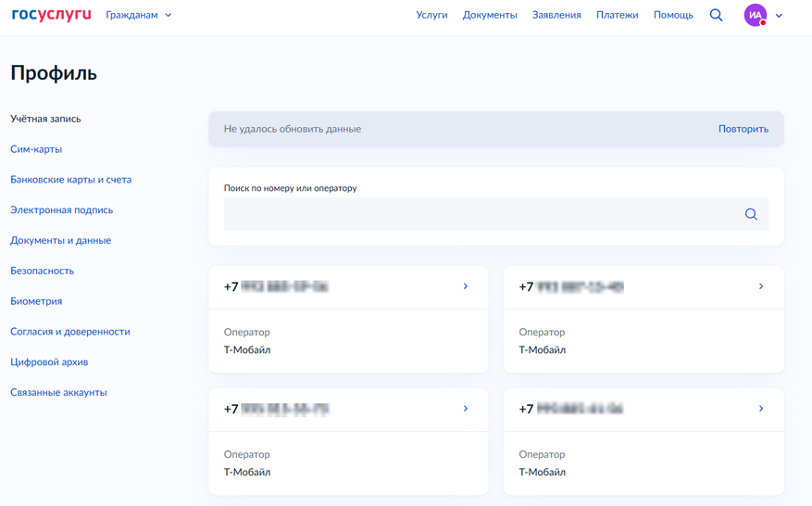Click the ИА profile avatar
The image size is (812, 506).
point(756,15)
